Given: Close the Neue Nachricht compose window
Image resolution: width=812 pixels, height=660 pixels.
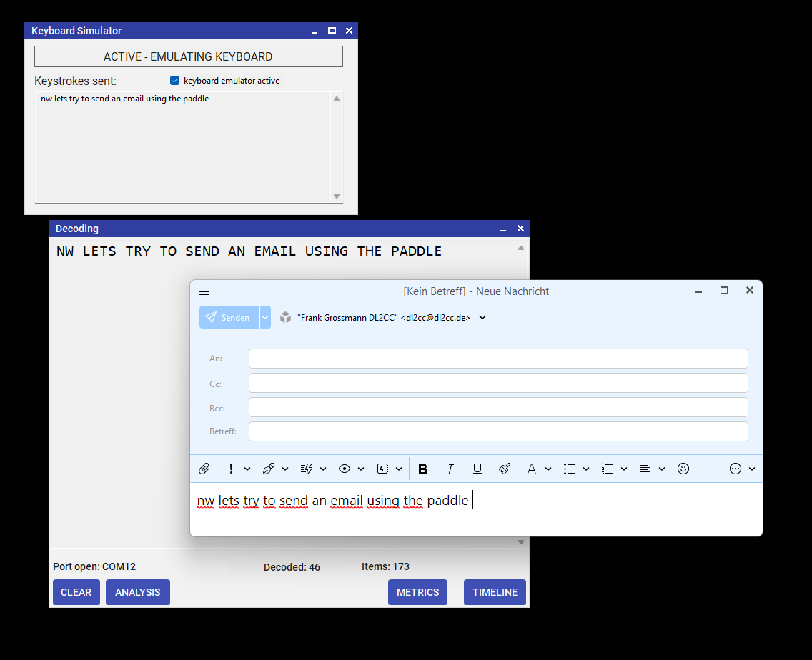Looking at the screenshot, I should (x=749, y=291).
